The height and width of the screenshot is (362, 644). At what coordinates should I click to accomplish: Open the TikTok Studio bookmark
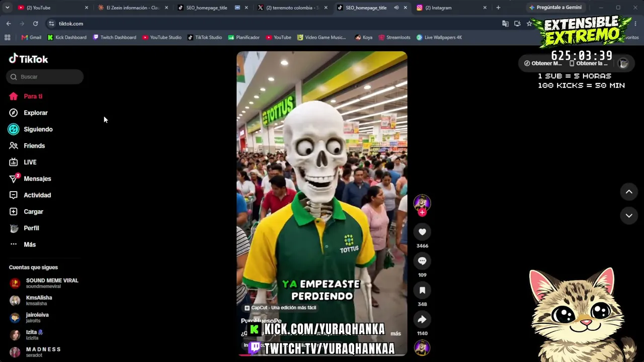click(205, 37)
